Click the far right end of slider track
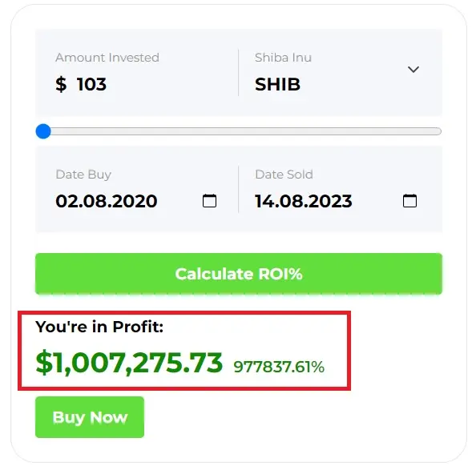This screenshot has height=466, width=476. [x=438, y=131]
